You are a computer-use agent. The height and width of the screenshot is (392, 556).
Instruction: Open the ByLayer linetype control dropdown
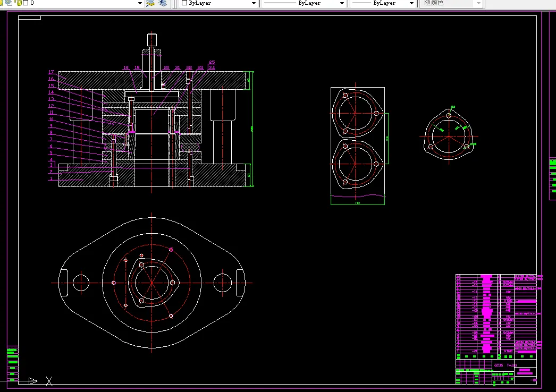[342, 3]
